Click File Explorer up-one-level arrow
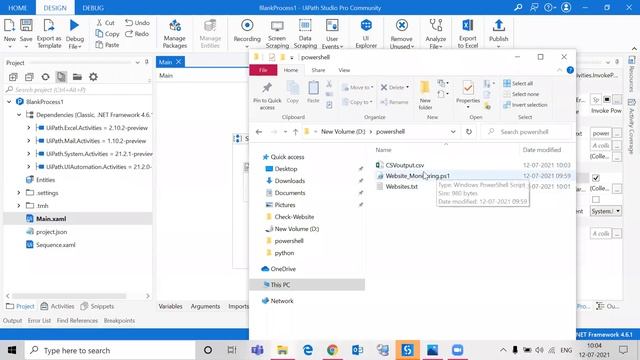 [296, 132]
